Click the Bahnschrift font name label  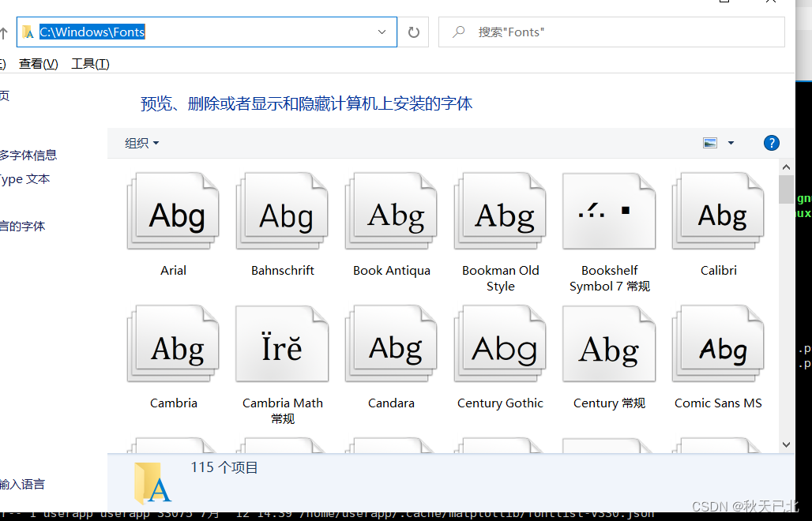282,270
